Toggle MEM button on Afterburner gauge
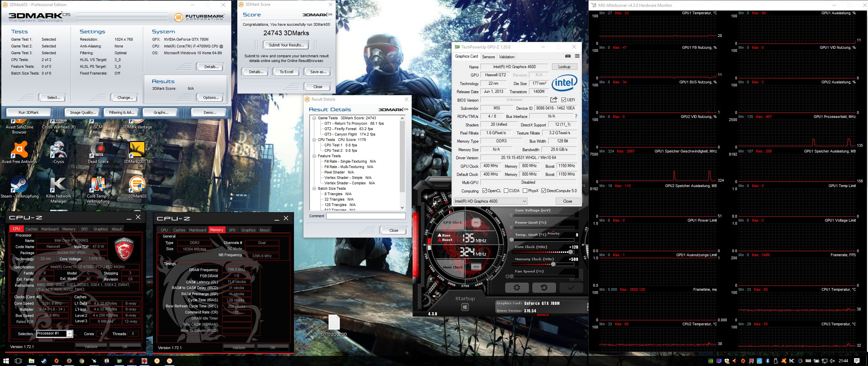Viewport: 868px width, 366px height. click(x=476, y=267)
